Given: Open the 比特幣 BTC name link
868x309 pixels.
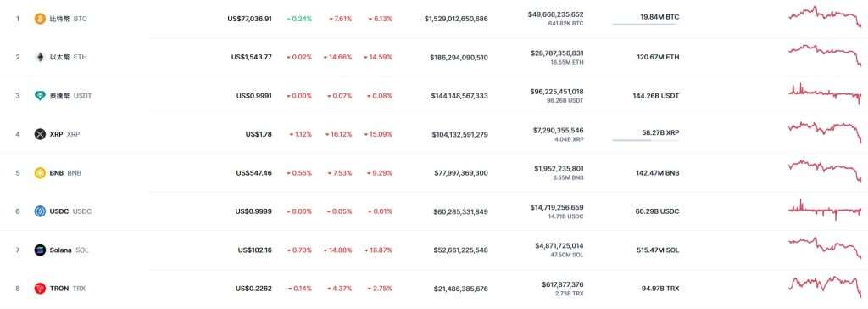Looking at the screenshot, I should click(x=68, y=19).
